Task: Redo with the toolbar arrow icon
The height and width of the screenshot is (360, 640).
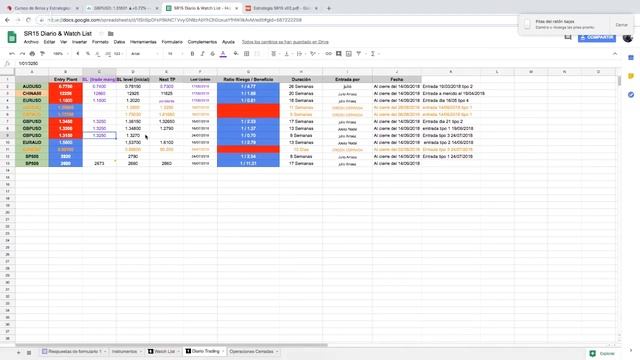Action: [22, 54]
